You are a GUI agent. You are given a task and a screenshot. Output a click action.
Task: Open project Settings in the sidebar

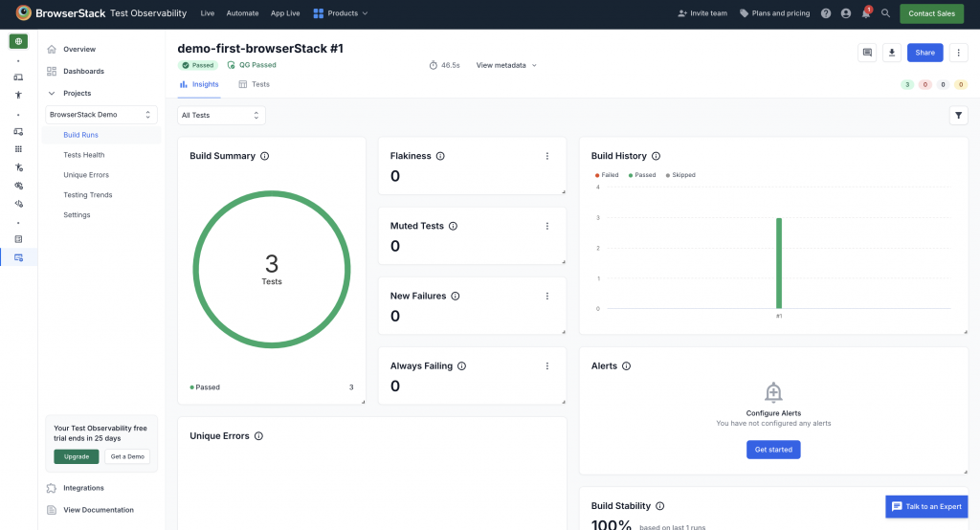click(77, 214)
